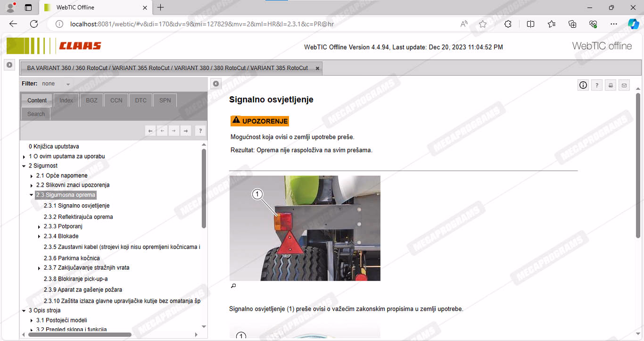This screenshot has height=341, width=644.
Task: Expand 2.1 Opće napomene
Action: click(32, 176)
